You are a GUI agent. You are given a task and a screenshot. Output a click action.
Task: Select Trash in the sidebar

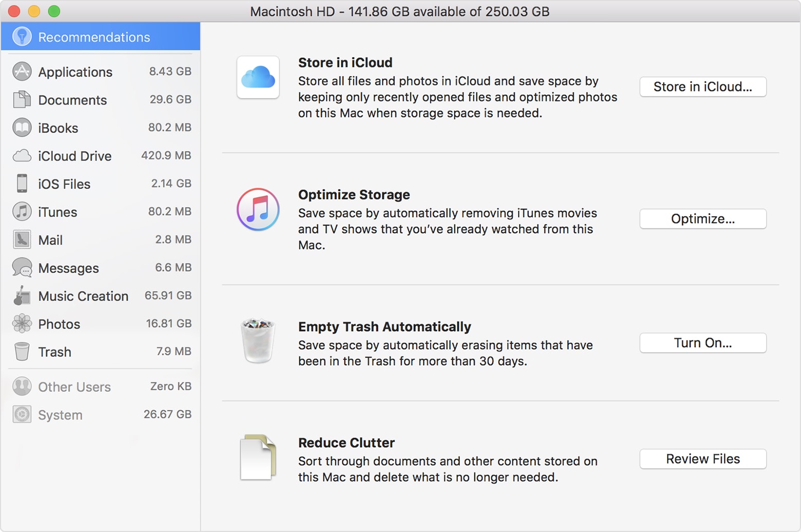54,352
